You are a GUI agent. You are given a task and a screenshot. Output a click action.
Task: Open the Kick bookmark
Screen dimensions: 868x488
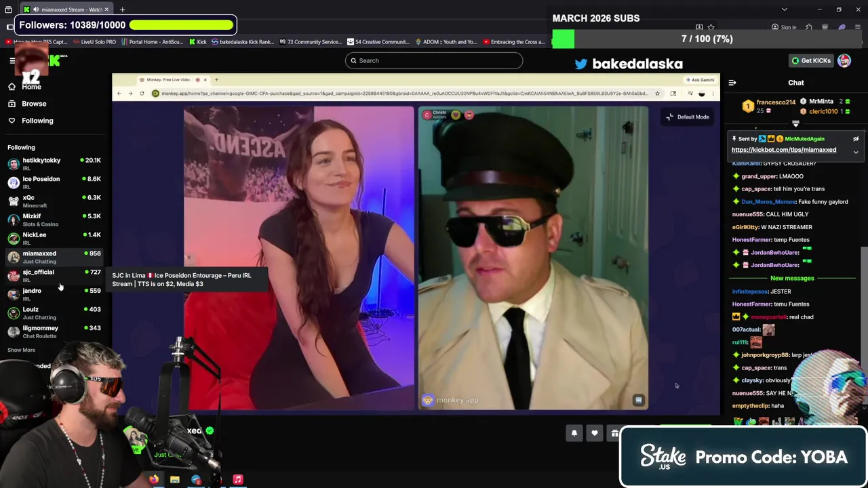(x=197, y=42)
